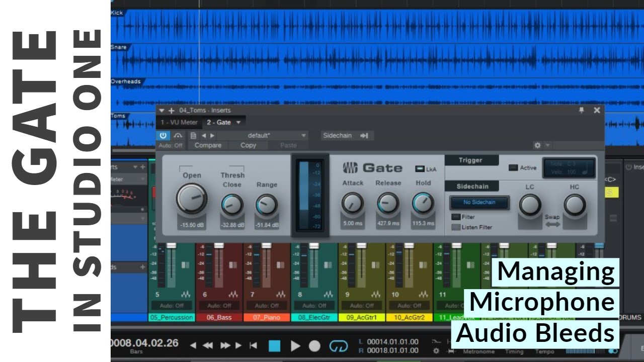This screenshot has width=644, height=362.
Task: Open the dropdown arrow beside 2 - Gate
Action: pos(238,122)
